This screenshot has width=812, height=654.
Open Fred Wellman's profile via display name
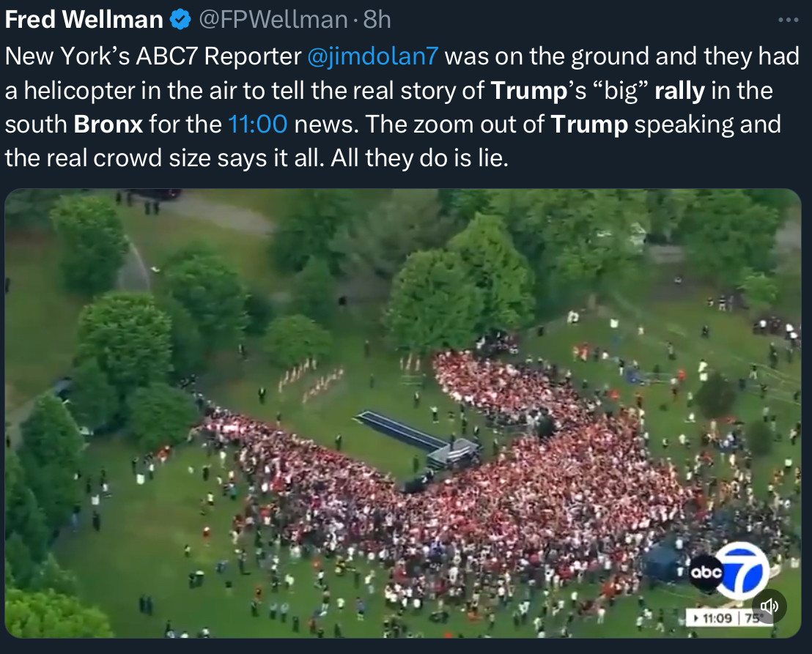tap(84, 20)
